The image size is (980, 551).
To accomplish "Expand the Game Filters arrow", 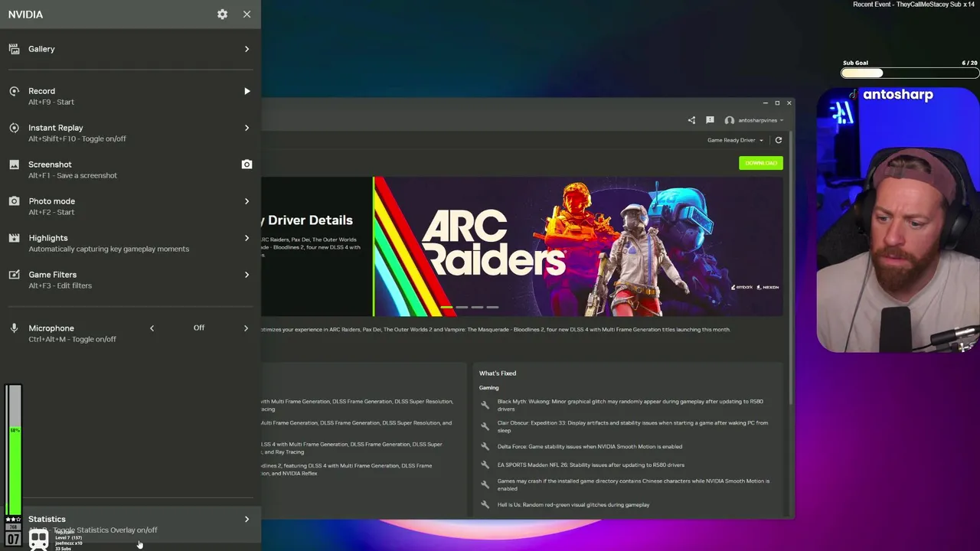I will tap(247, 275).
